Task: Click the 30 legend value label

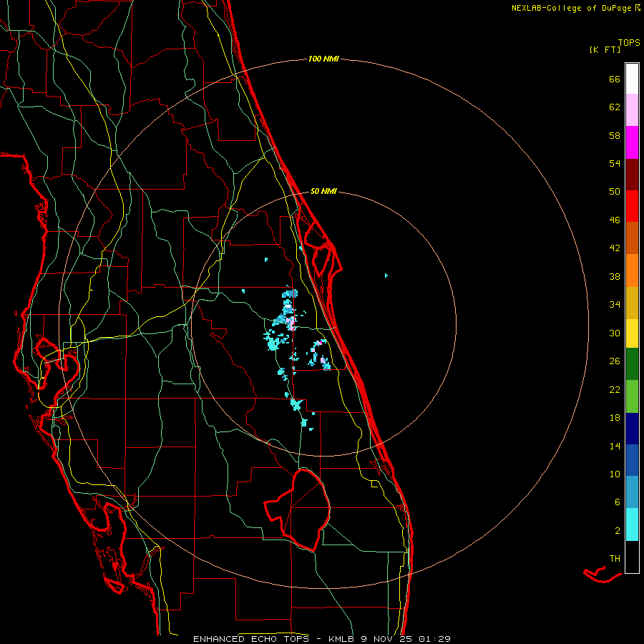Action: (x=615, y=333)
